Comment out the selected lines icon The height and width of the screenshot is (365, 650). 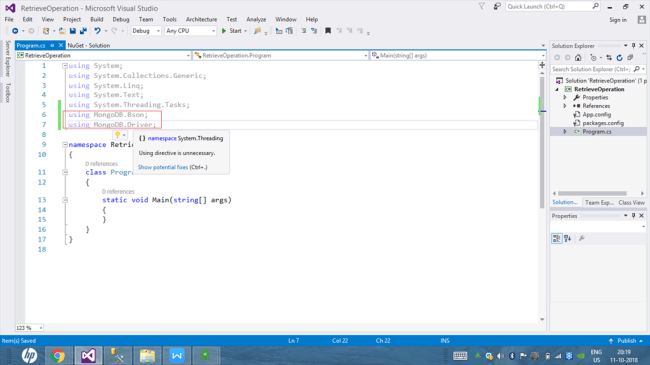tap(303, 31)
